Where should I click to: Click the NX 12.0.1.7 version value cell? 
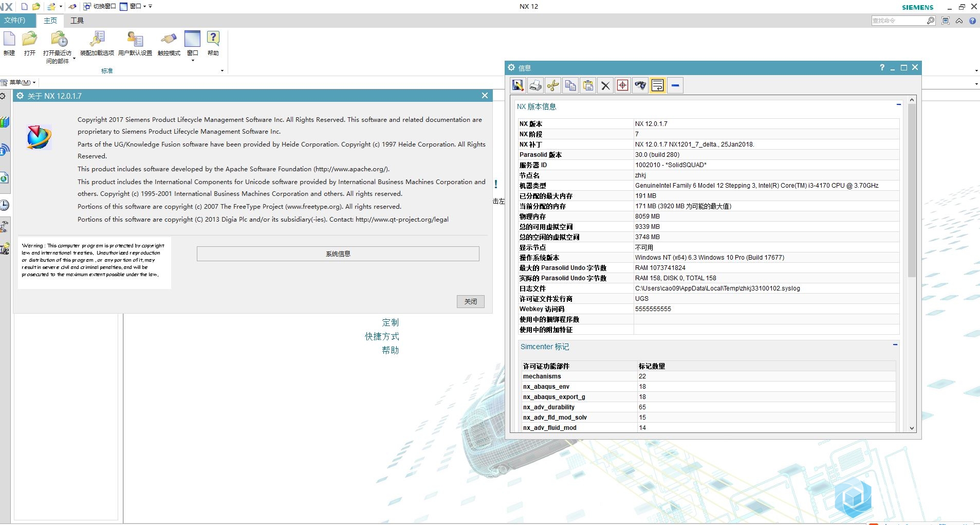(766, 124)
